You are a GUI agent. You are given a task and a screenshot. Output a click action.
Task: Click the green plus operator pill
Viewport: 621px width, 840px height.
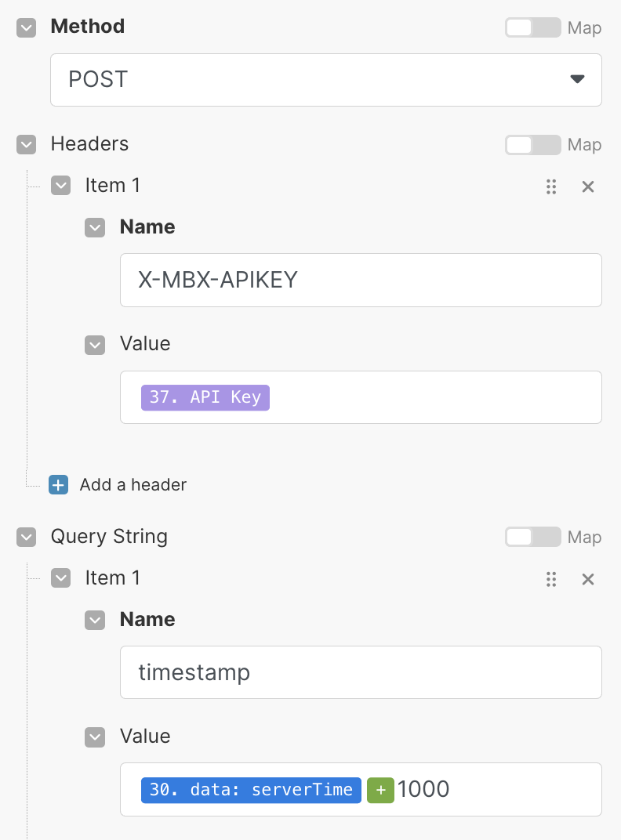tap(380, 790)
